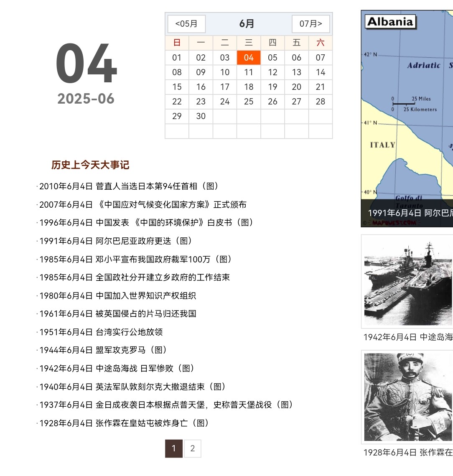Select calendar date 21
Viewport: 453px width, 476px height.
tap(321, 87)
